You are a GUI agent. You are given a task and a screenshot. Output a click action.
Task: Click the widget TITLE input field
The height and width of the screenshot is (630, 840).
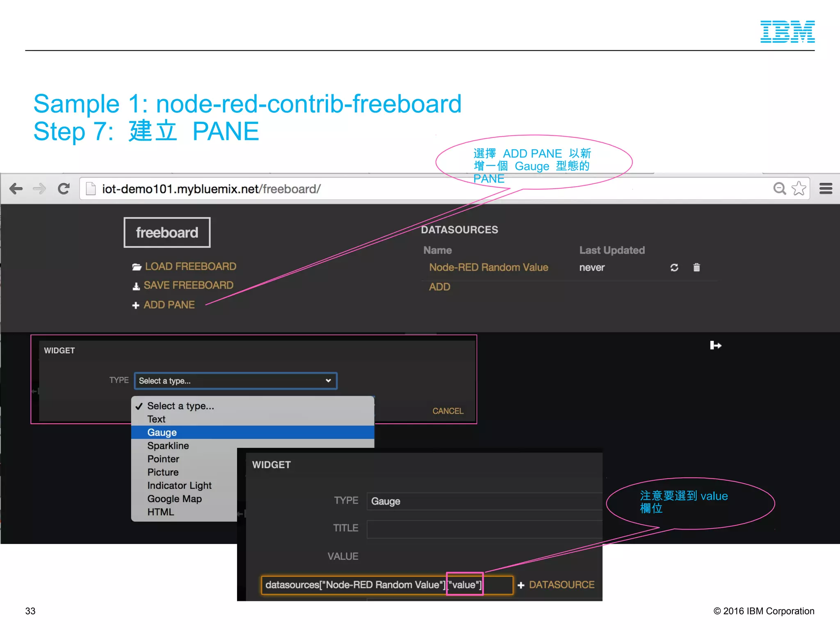click(484, 529)
